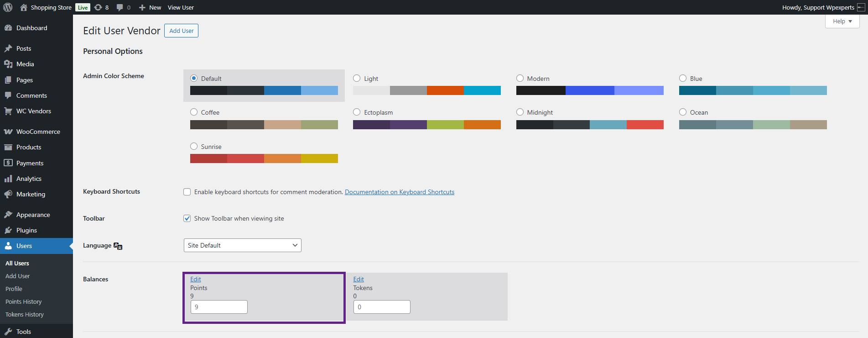Viewport: 868px width, 338px height.
Task: Click the Marketing megaphone icon
Action: pyautogui.click(x=8, y=194)
